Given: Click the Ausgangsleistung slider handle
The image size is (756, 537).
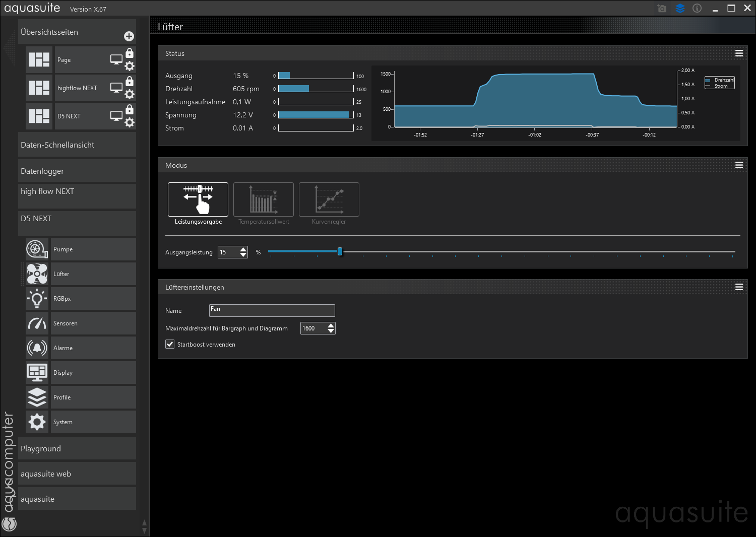Looking at the screenshot, I should click(x=340, y=251).
